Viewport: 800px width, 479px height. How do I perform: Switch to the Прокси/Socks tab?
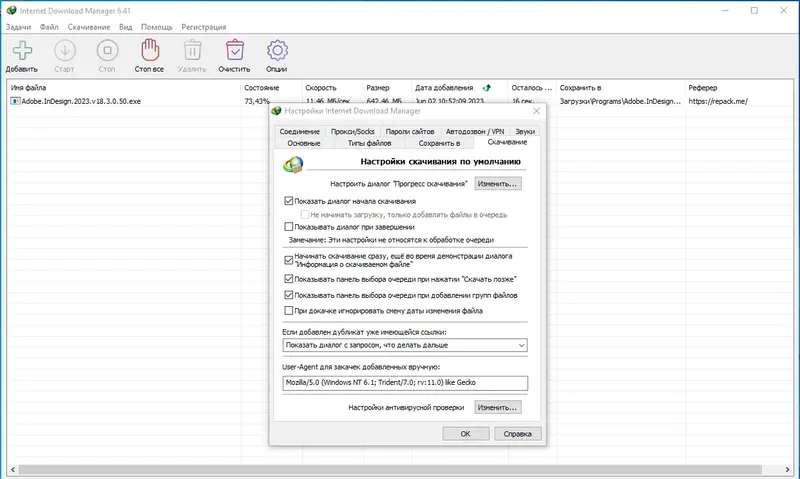pos(353,132)
